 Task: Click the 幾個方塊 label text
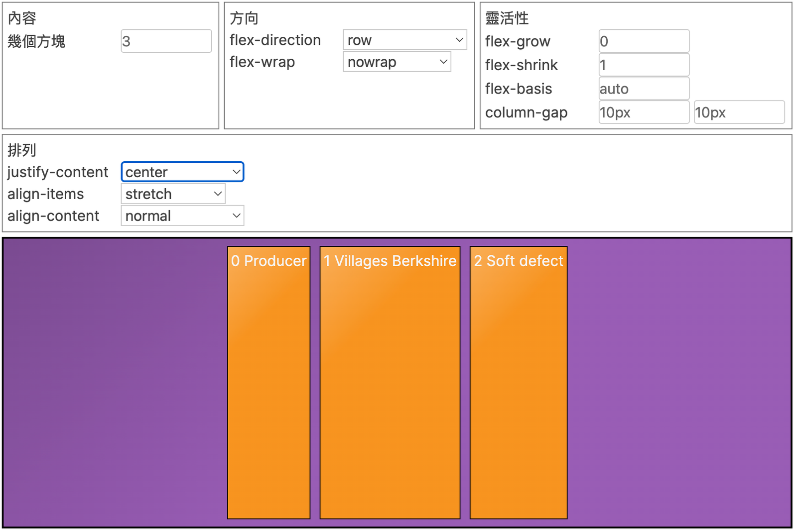coord(36,41)
